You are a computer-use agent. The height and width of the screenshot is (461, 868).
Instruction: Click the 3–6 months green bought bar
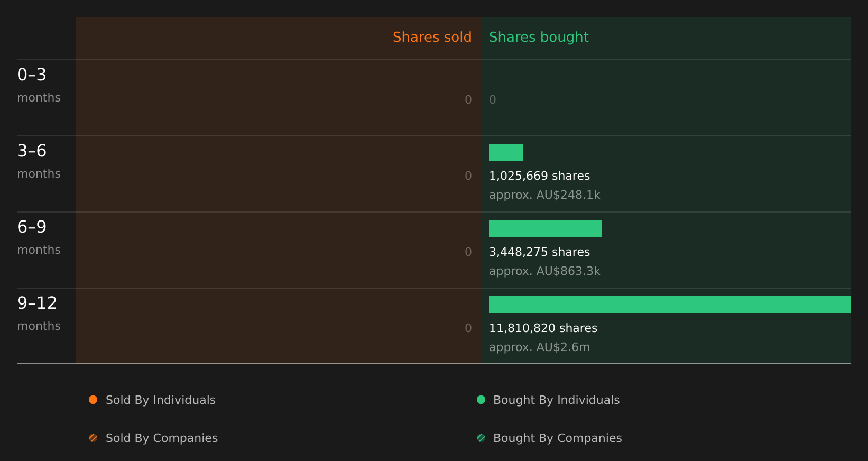coord(506,152)
